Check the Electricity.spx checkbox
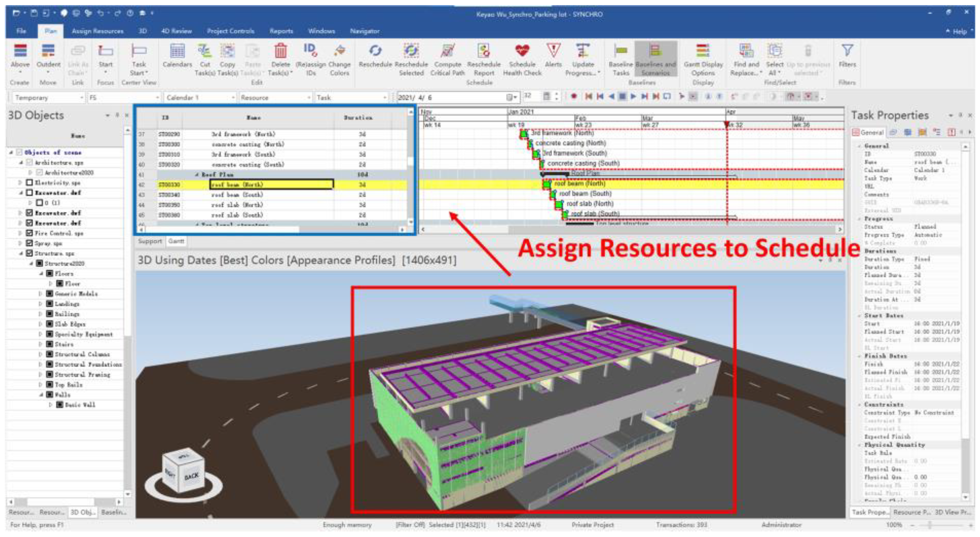980x537 pixels. [29, 183]
